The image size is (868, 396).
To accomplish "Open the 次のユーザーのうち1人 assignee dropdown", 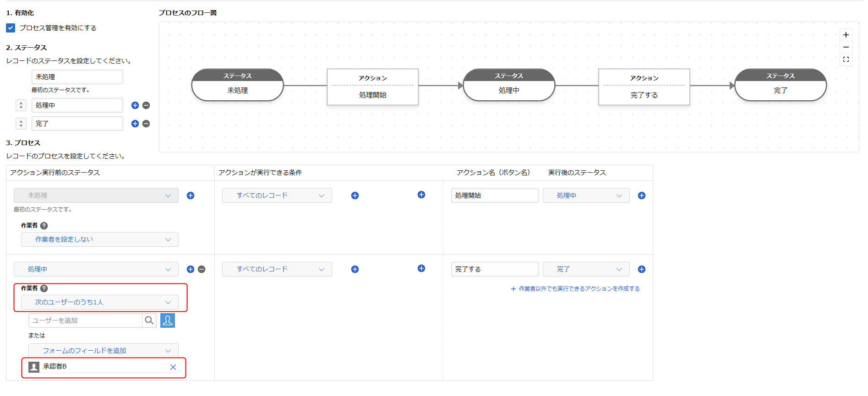I will [99, 302].
